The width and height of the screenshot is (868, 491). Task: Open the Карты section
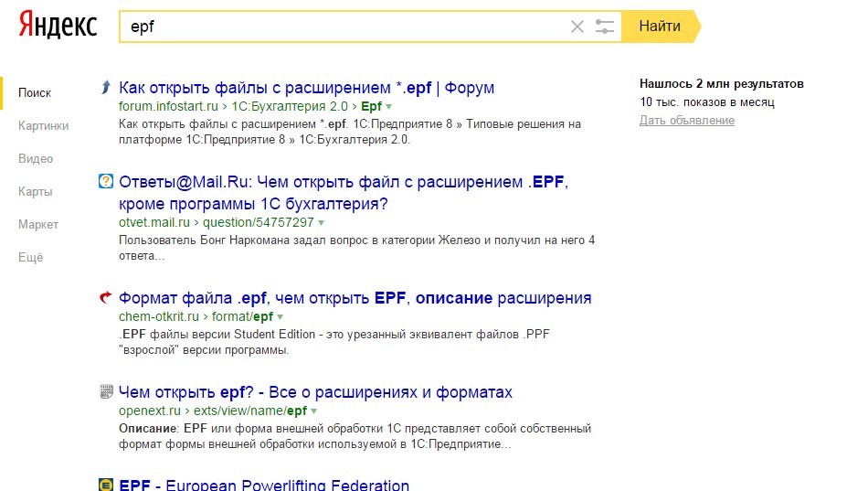(x=36, y=192)
